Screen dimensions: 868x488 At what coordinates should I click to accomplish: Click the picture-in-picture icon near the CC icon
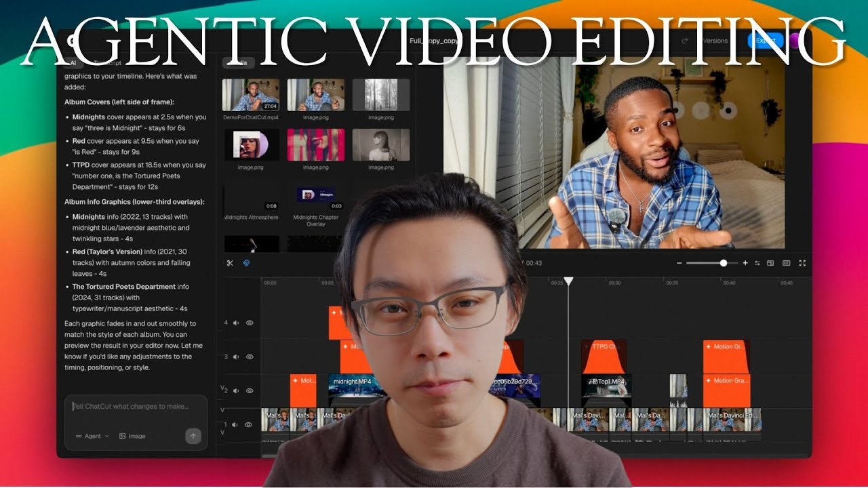click(x=771, y=263)
